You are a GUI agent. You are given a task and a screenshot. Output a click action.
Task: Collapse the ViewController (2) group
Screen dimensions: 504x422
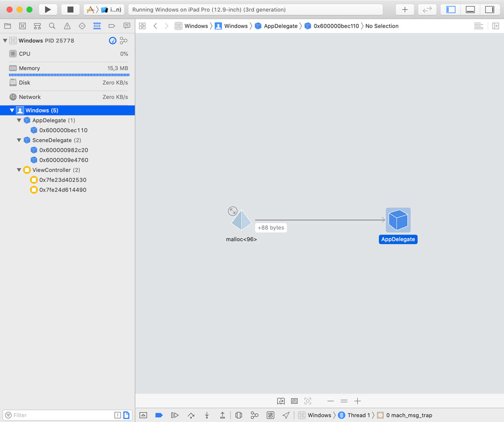(x=18, y=170)
